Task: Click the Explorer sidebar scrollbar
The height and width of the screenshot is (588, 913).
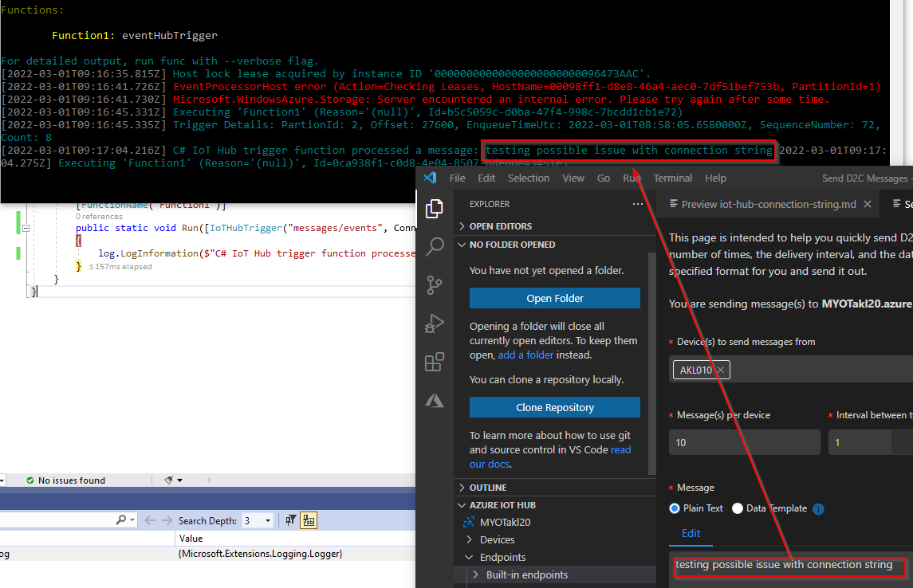Action: tap(652, 363)
